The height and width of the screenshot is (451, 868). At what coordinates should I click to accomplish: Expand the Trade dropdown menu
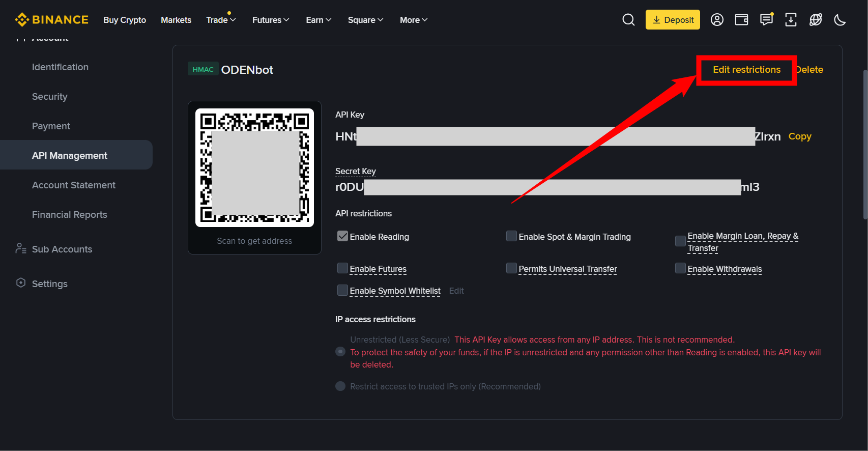click(221, 20)
